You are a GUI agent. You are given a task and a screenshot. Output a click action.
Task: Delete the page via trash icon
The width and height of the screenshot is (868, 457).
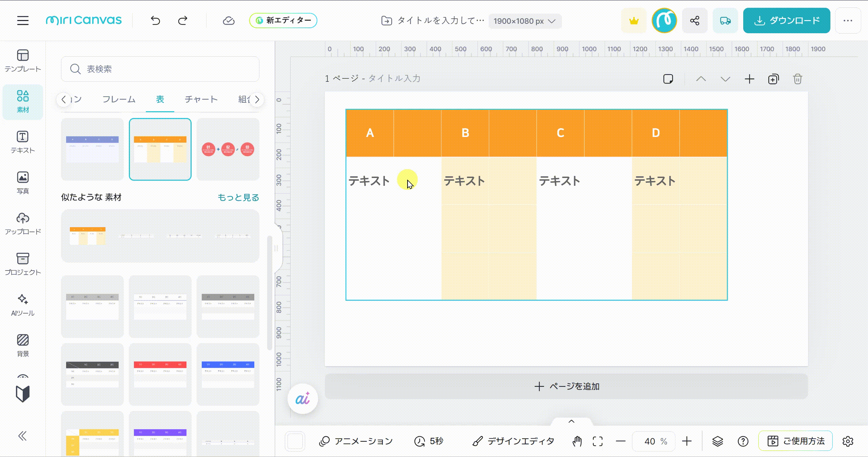click(x=797, y=79)
